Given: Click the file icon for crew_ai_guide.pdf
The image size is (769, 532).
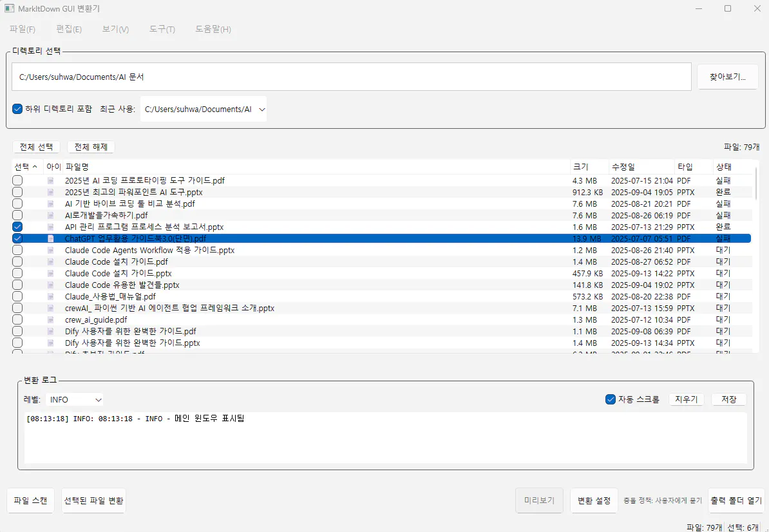Looking at the screenshot, I should (x=50, y=319).
